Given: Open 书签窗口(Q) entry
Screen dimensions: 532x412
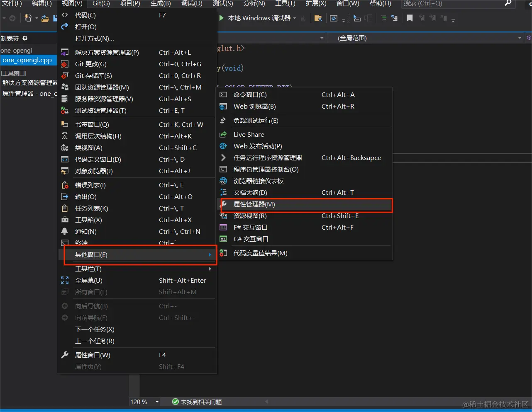Looking at the screenshot, I should pyautogui.click(x=137, y=125).
